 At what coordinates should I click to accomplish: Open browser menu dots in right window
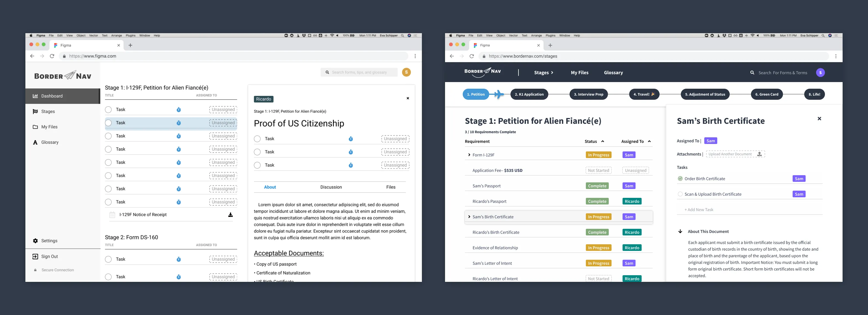[x=836, y=56]
